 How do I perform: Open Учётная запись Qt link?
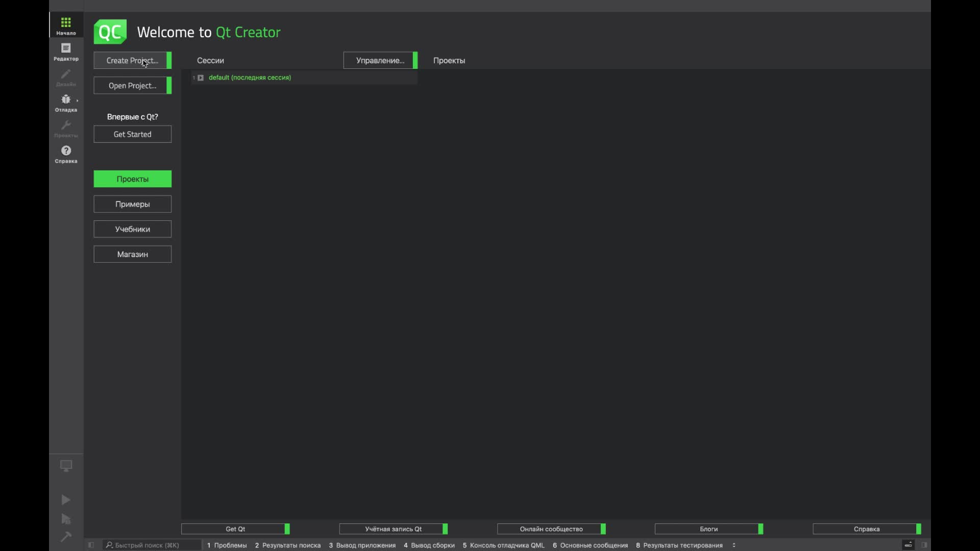[x=394, y=529]
